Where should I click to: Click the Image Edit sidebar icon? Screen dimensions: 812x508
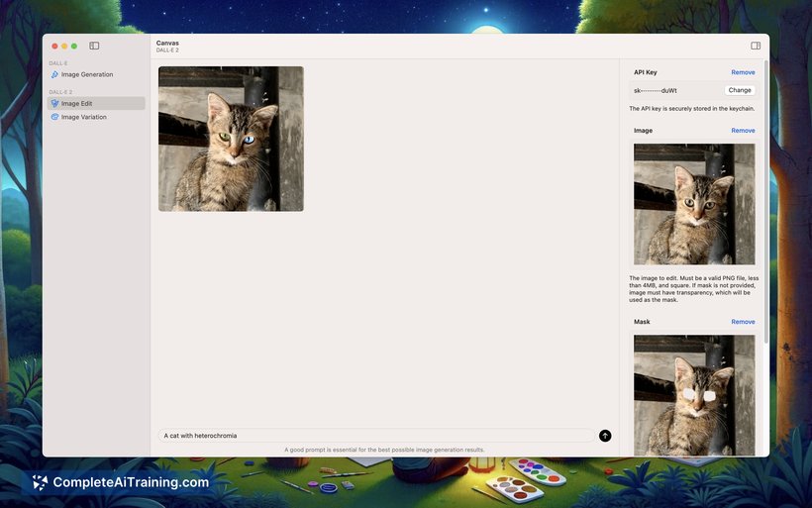[x=54, y=104]
